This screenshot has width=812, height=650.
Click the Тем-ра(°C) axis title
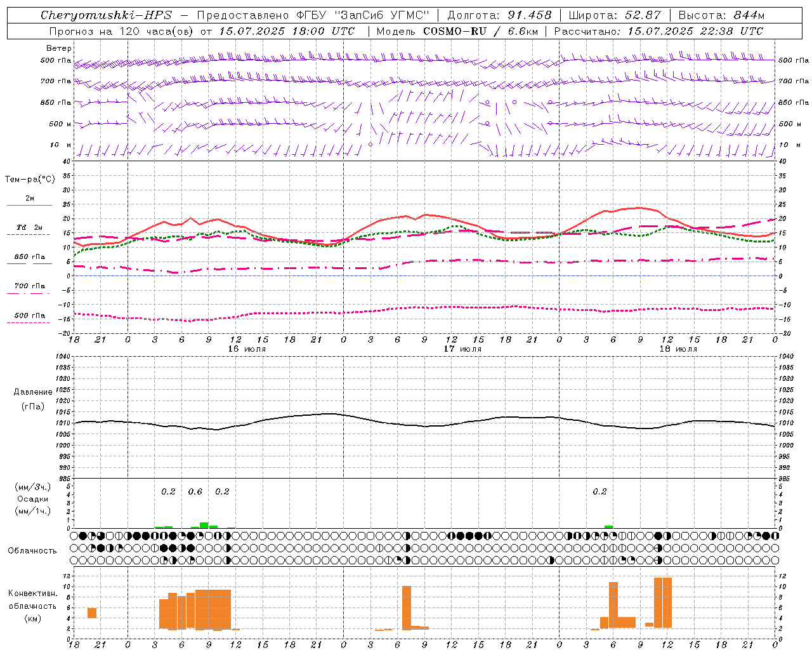pyautogui.click(x=30, y=180)
